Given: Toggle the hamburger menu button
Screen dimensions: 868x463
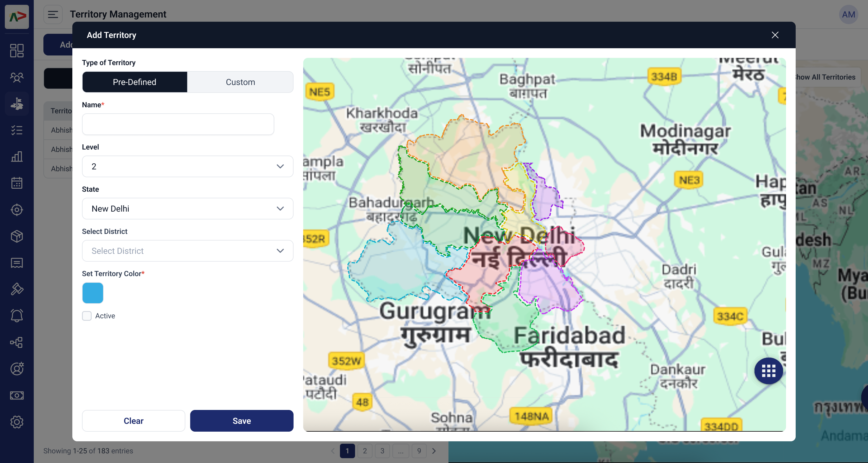Looking at the screenshot, I should pyautogui.click(x=53, y=14).
